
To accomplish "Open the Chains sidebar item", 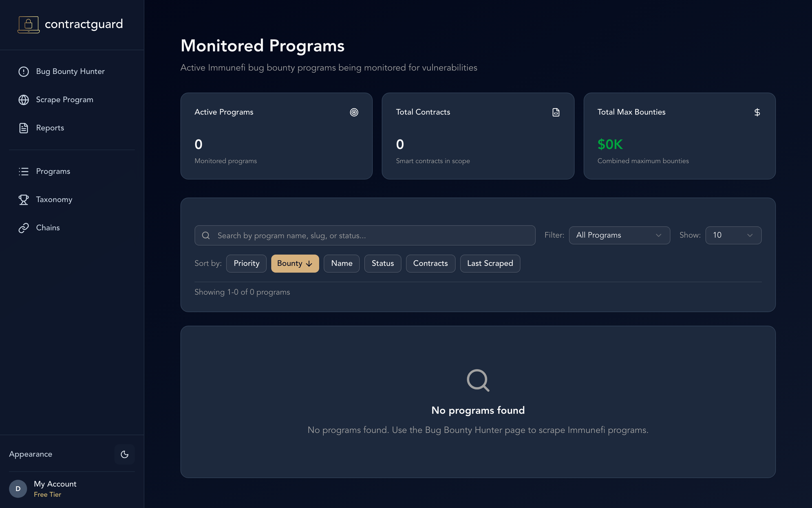I will point(72,228).
